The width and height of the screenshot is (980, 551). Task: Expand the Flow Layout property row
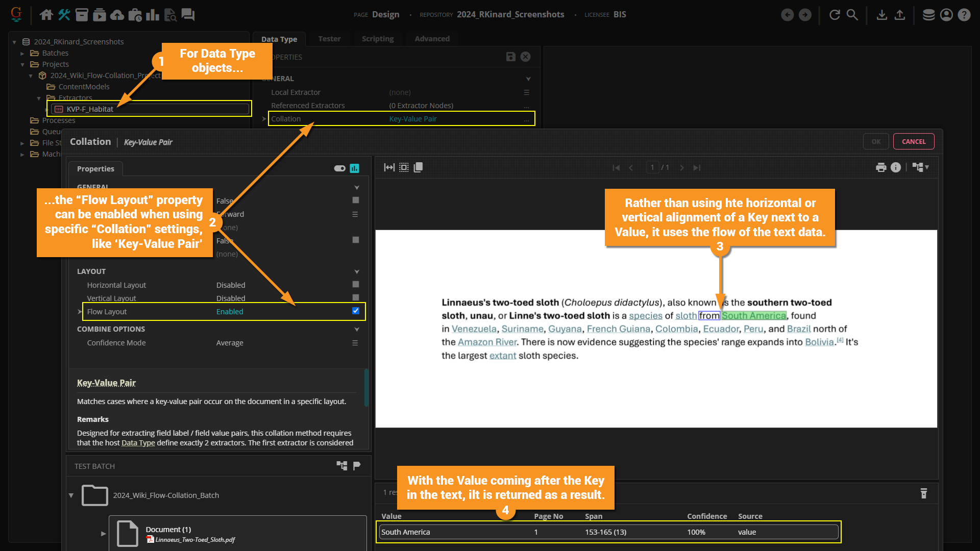coord(80,312)
